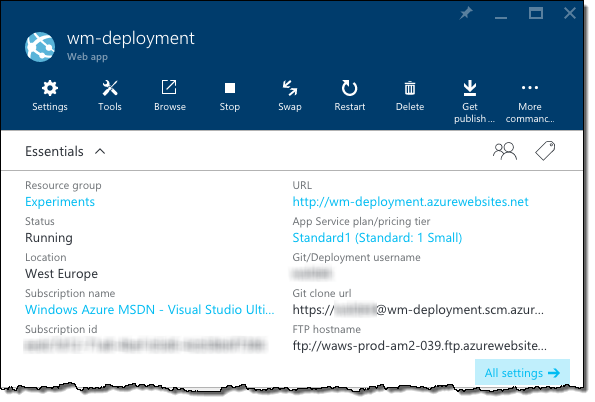
Task: Pin this blade to the dashboard
Action: (x=466, y=14)
